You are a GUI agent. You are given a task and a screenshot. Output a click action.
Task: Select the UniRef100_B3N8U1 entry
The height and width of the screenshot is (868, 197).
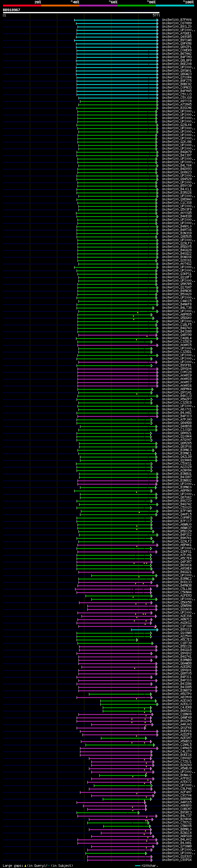tap(177, 474)
